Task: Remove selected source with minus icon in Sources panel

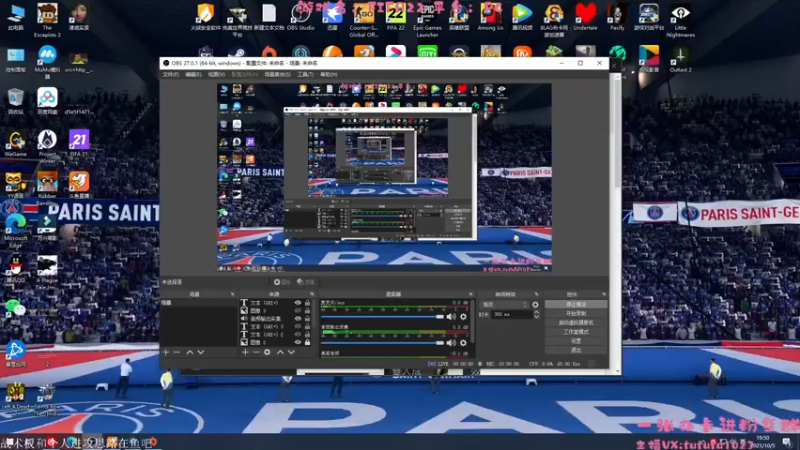Action: (x=256, y=352)
